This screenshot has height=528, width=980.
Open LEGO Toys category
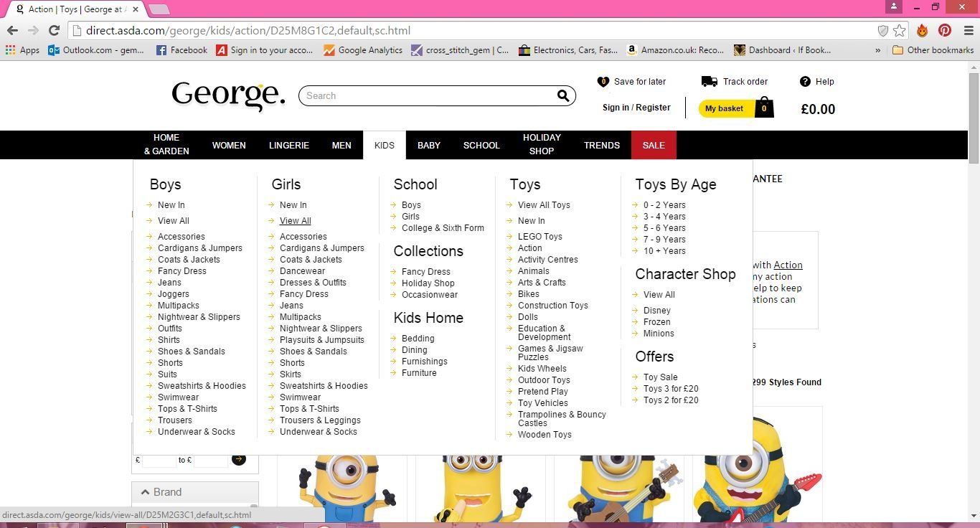(x=540, y=237)
